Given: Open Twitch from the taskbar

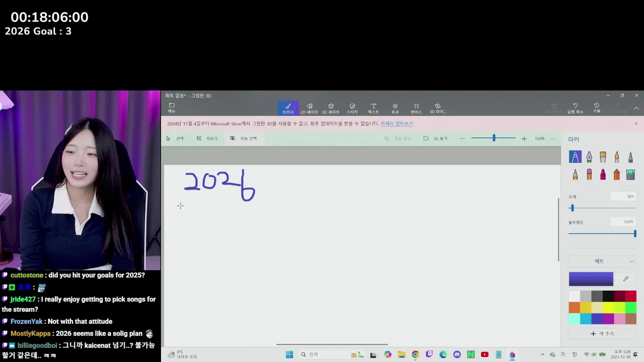Looking at the screenshot, I should (429, 354).
